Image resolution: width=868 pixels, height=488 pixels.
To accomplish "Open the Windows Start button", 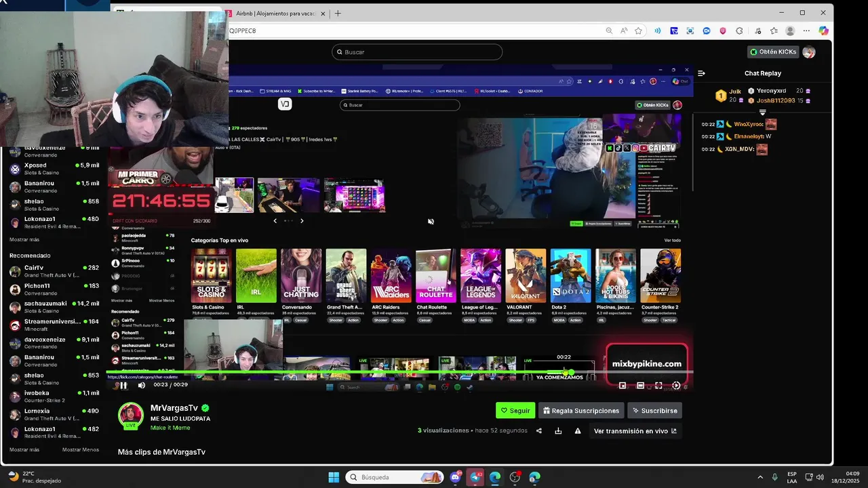I will [334, 477].
